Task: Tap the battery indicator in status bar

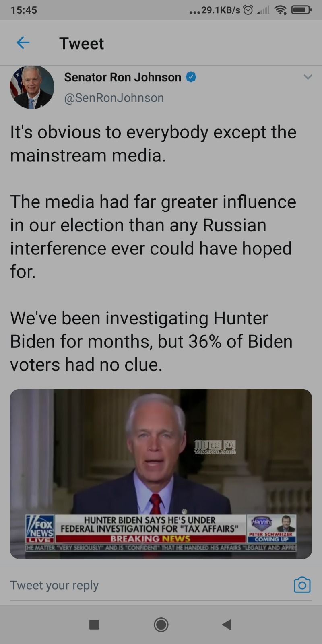Action: click(x=301, y=10)
